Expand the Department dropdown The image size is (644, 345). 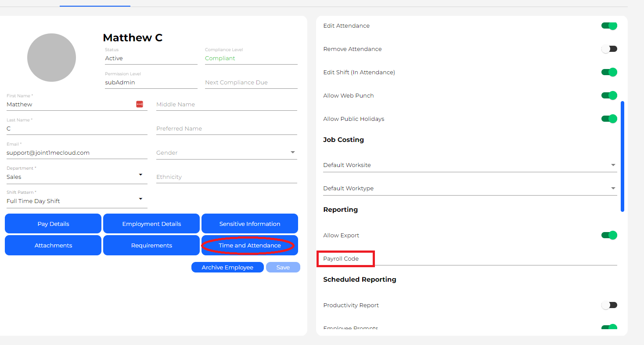click(77, 177)
